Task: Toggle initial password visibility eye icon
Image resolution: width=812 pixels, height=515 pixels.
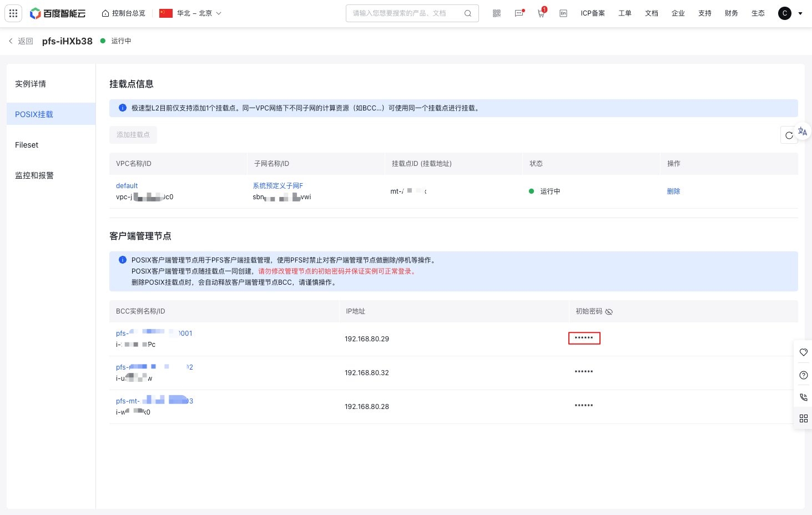Action: (609, 312)
